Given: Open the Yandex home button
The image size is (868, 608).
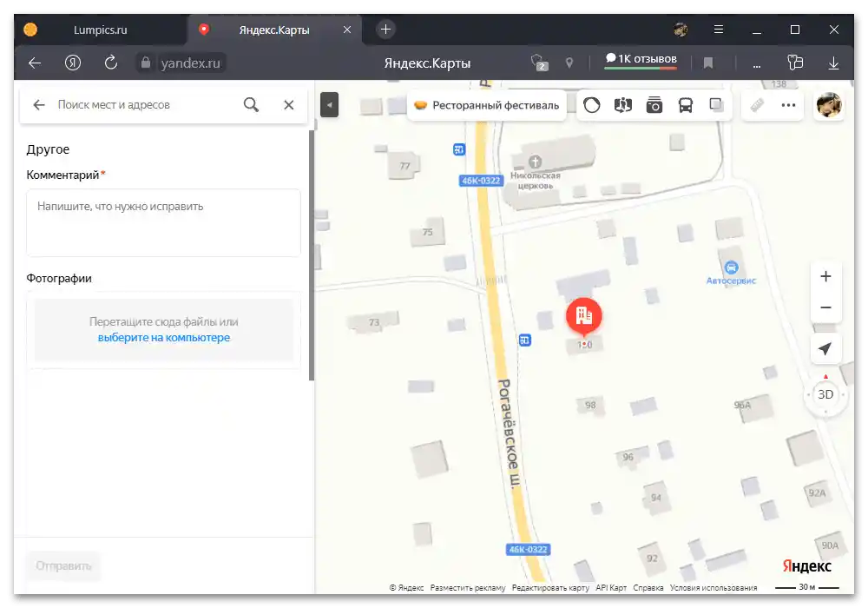Looking at the screenshot, I should tap(73, 63).
